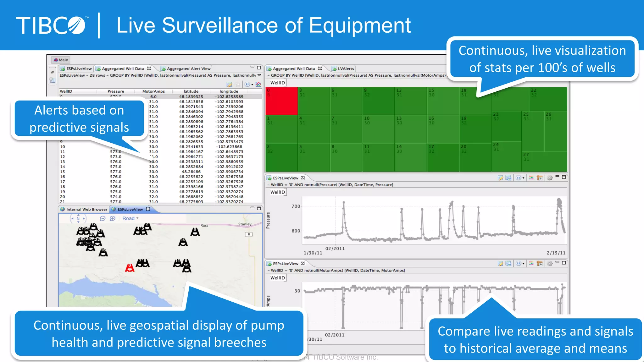Sort table by WellID column header
Image resolution: width=644 pixels, height=362 pixels.
[x=78, y=91]
